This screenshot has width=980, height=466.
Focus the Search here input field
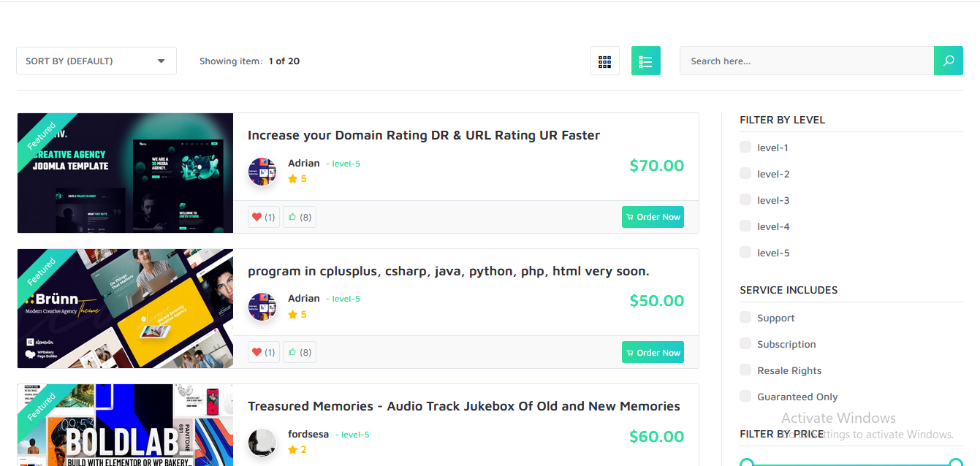point(807,61)
